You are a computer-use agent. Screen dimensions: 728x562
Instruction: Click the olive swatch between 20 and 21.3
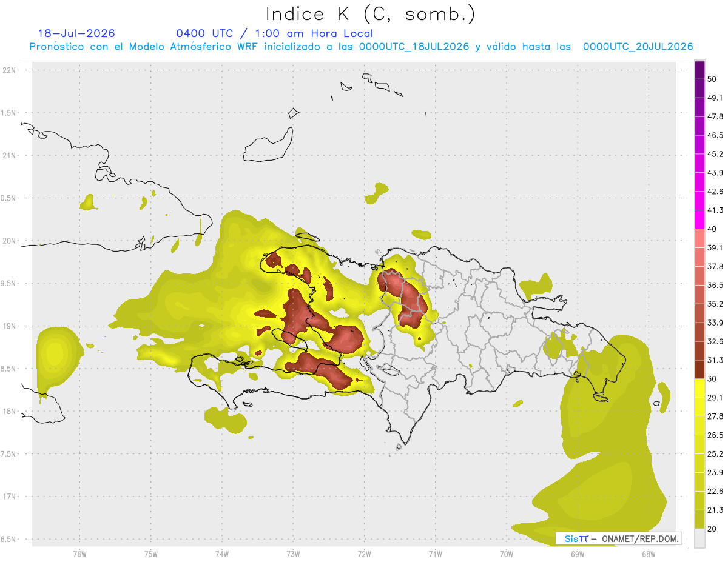(x=699, y=520)
